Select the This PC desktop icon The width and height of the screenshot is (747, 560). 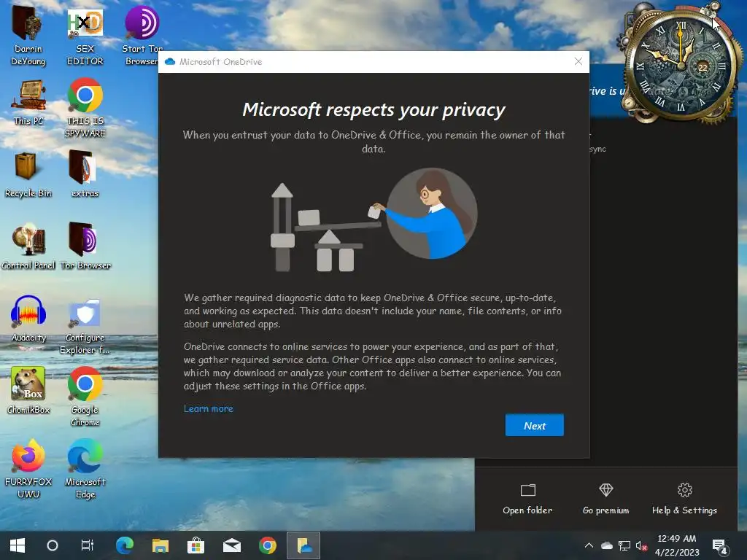coord(28,102)
